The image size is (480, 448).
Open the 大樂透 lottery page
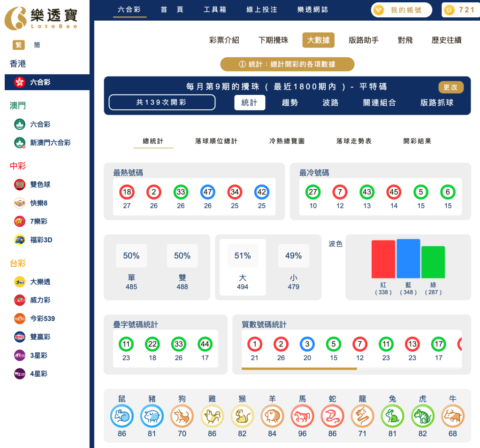coord(19,282)
